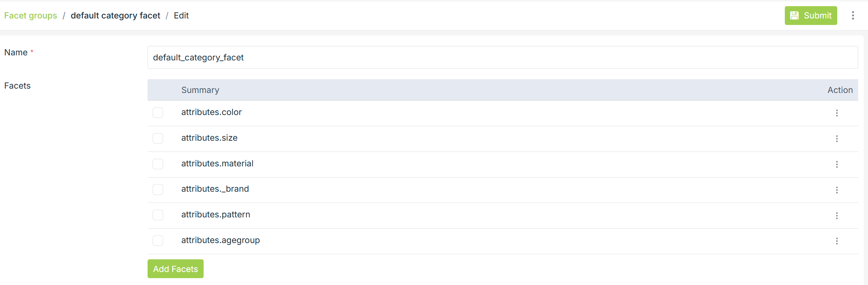
Task: Select the attributes._brand checkbox
Action: point(158,190)
